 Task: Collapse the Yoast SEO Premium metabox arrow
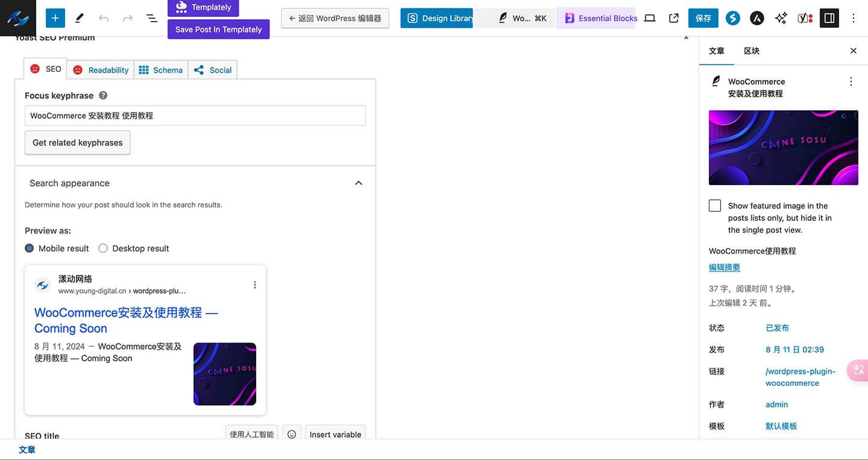(686, 37)
